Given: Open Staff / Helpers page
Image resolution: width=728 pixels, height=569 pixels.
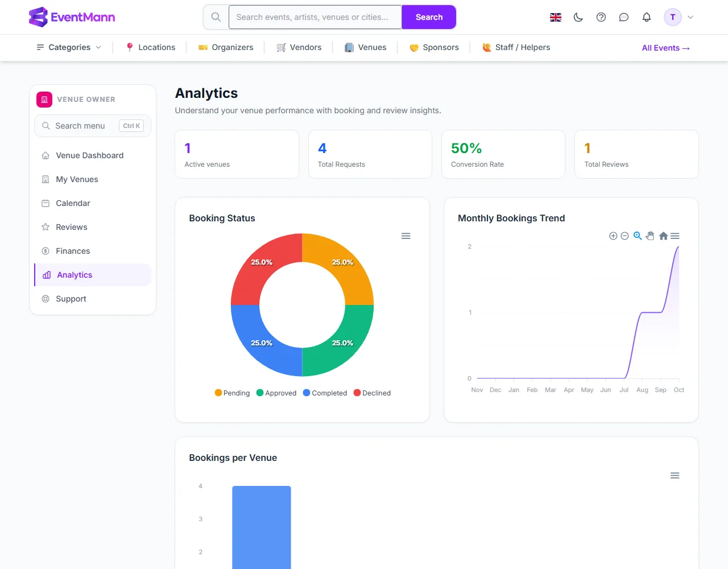Looking at the screenshot, I should (x=516, y=47).
